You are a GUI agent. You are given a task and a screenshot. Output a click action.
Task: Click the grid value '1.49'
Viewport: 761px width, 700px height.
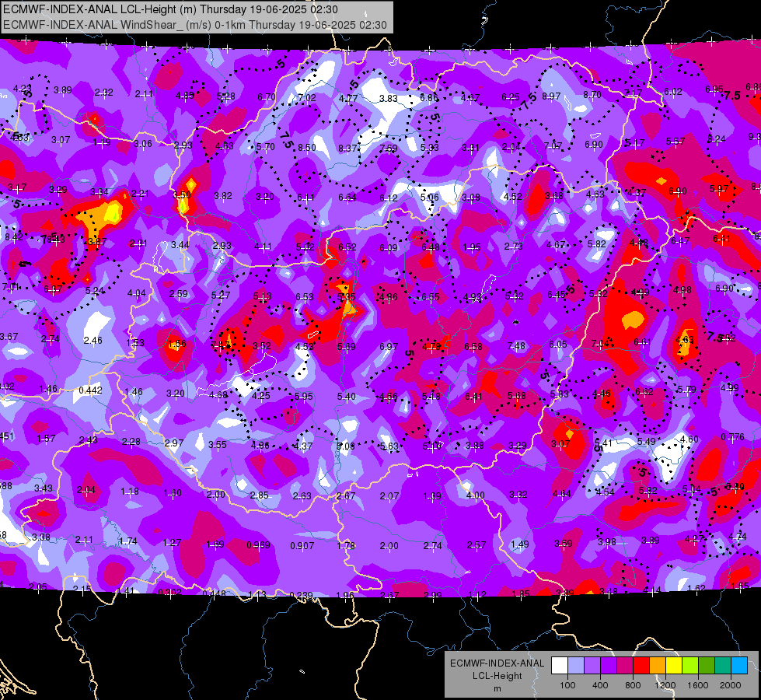[520, 544]
